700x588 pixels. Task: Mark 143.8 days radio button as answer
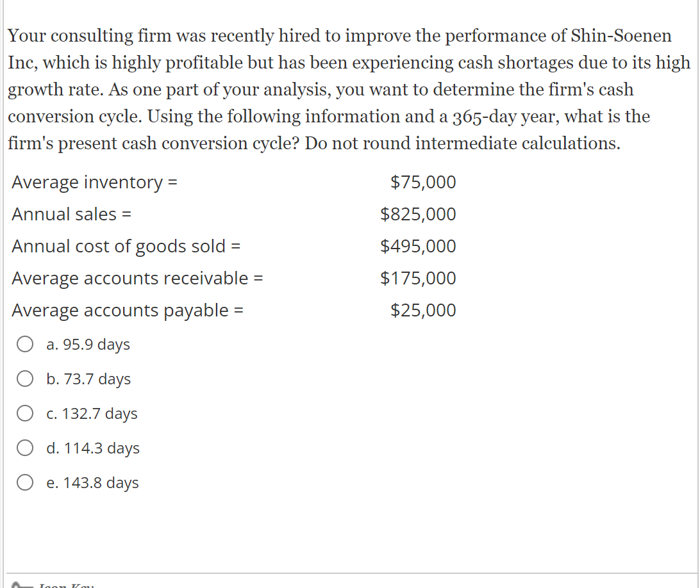pyautogui.click(x=26, y=483)
